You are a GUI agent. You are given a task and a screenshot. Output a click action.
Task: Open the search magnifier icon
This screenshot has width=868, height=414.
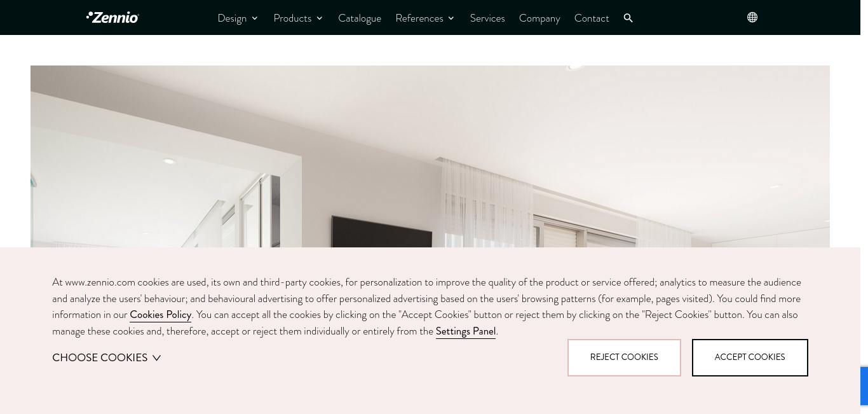pyautogui.click(x=628, y=18)
